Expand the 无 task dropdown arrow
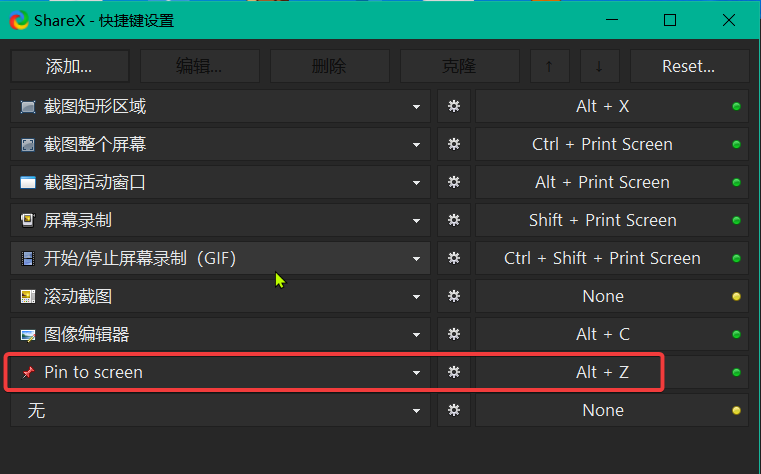The image size is (761, 474). (x=416, y=411)
